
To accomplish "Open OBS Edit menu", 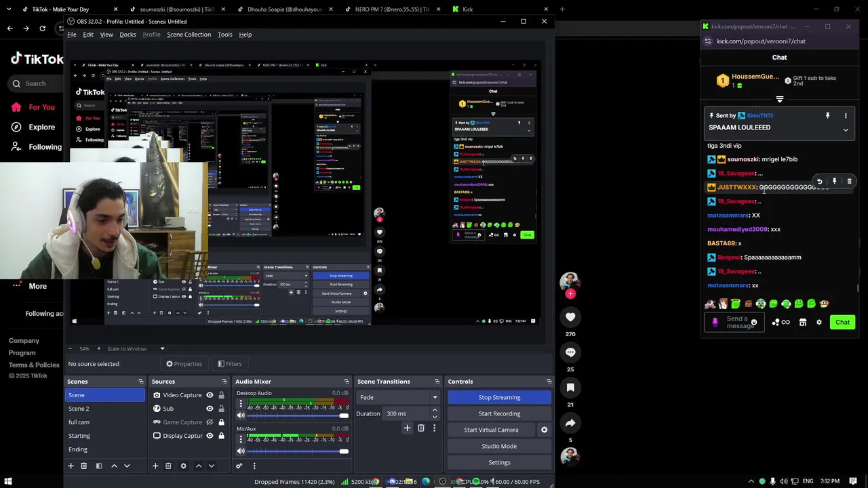I will [88, 35].
